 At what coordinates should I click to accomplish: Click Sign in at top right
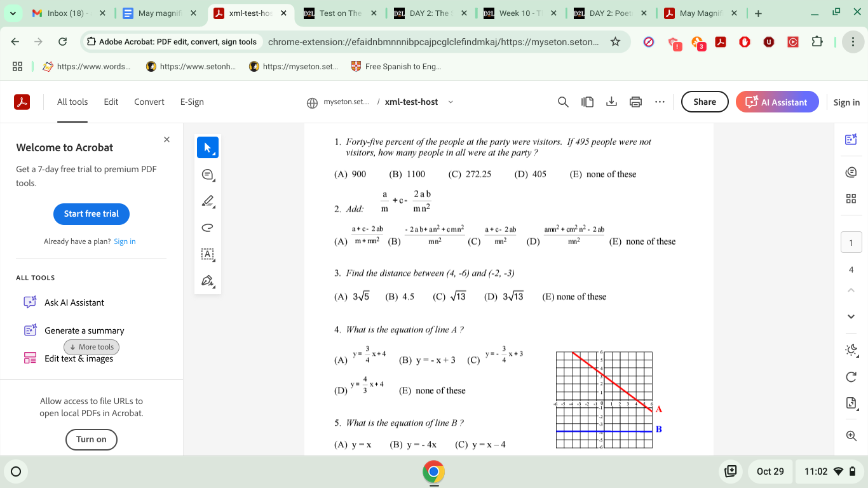pyautogui.click(x=846, y=102)
